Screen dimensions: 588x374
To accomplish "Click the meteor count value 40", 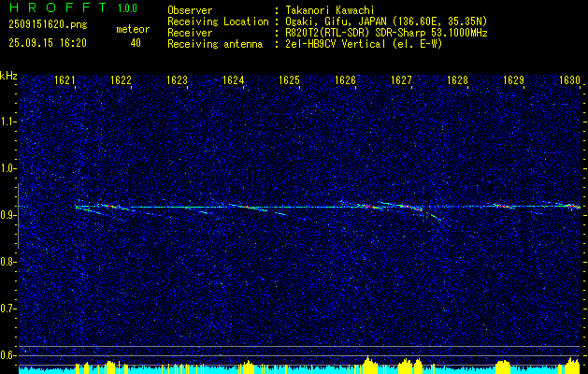I will pos(136,43).
